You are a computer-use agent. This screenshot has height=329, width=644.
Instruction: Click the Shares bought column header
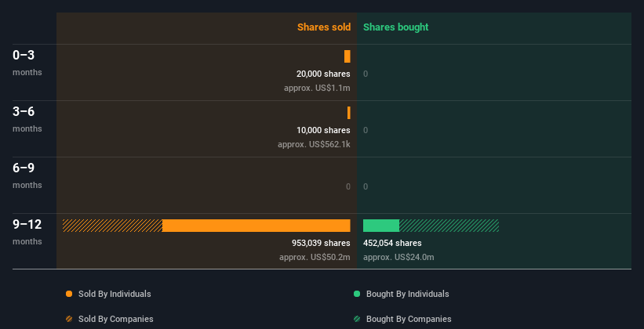pyautogui.click(x=396, y=27)
